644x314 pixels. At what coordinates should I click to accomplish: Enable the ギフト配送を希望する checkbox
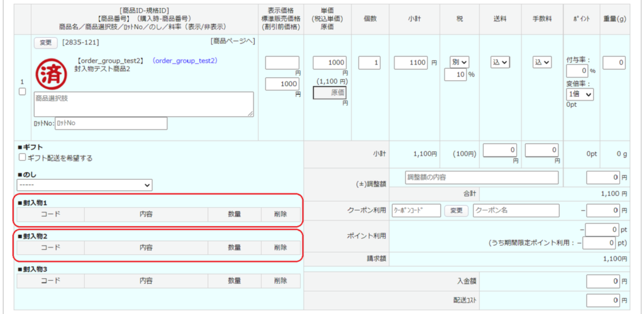pos(22,158)
